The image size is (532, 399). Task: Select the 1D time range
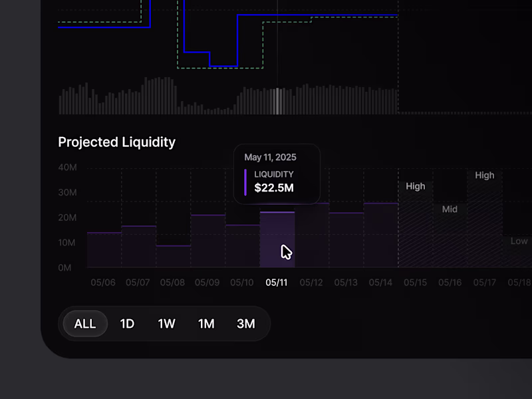[127, 324]
